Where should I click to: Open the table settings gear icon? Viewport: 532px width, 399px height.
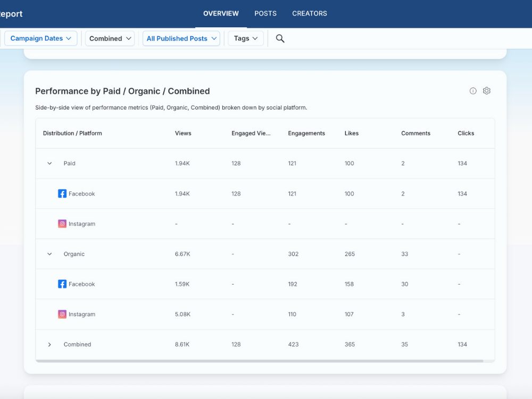click(486, 91)
